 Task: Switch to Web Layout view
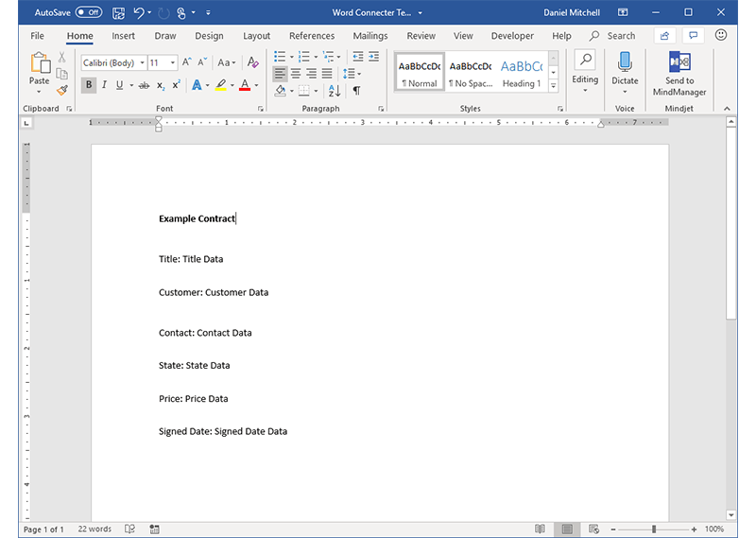(x=594, y=529)
